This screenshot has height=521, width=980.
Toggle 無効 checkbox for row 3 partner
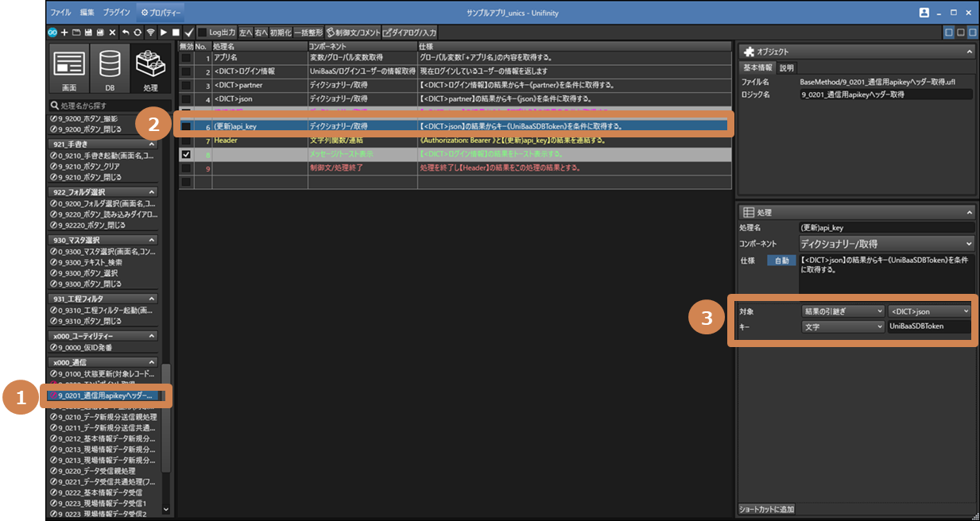[186, 85]
